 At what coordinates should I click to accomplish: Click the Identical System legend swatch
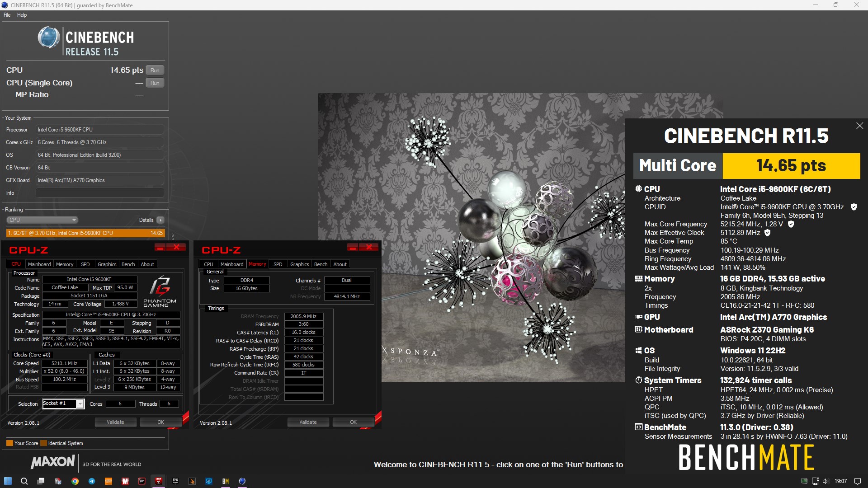tap(44, 443)
